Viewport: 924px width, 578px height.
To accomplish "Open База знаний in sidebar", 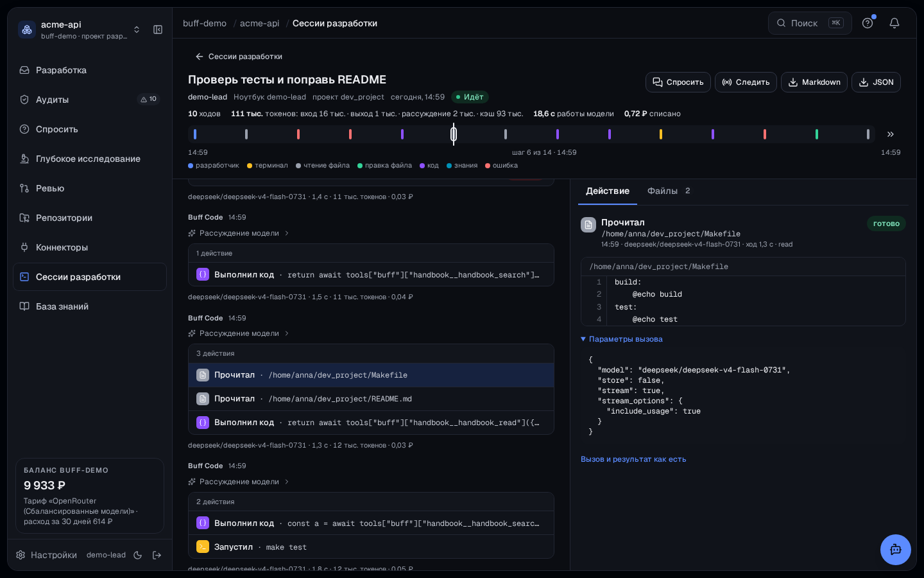I will coord(90,306).
